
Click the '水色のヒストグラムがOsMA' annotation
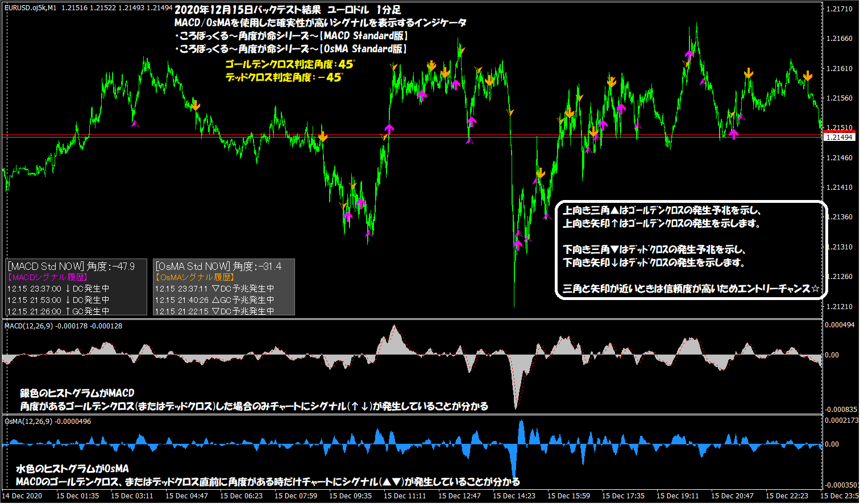point(72,469)
